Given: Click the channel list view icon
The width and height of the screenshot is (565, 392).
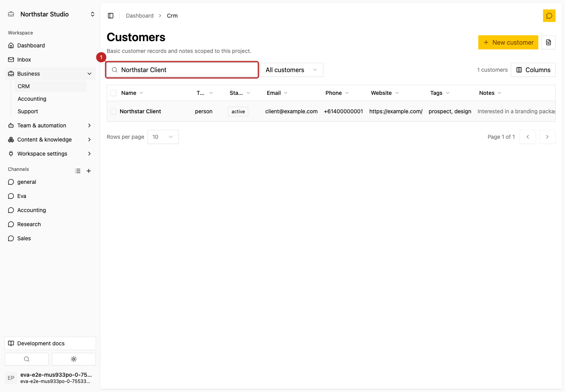Looking at the screenshot, I should pos(78,171).
